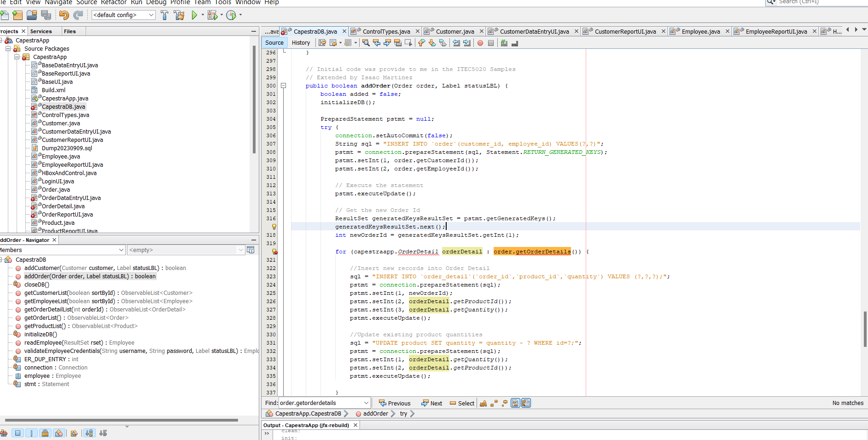Image resolution: width=868 pixels, height=440 pixels.
Task: Open the default config dropdown
Action: [123, 15]
